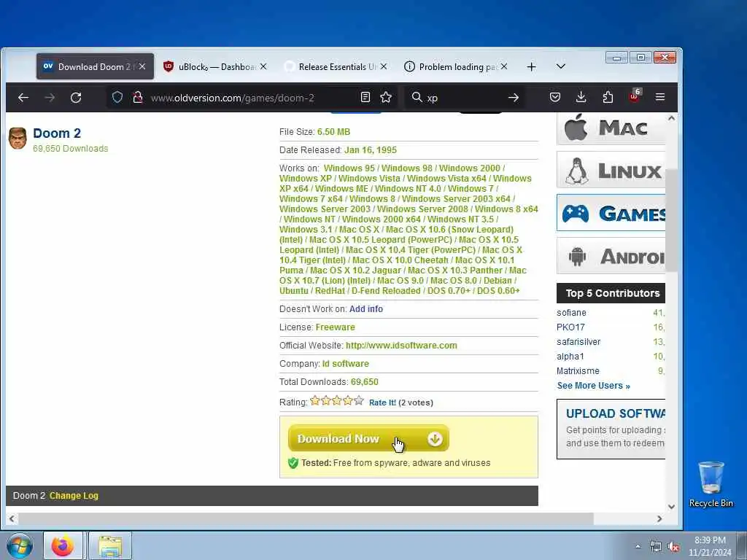747x560 pixels.
Task: Click the Download Now button
Action: pyautogui.click(x=368, y=438)
